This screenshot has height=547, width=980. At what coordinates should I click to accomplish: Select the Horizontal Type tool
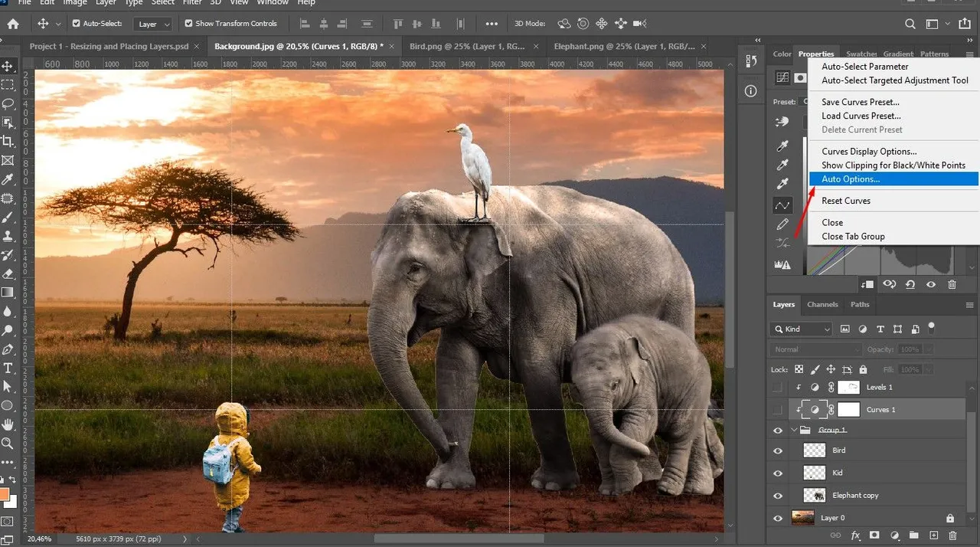coord(8,368)
